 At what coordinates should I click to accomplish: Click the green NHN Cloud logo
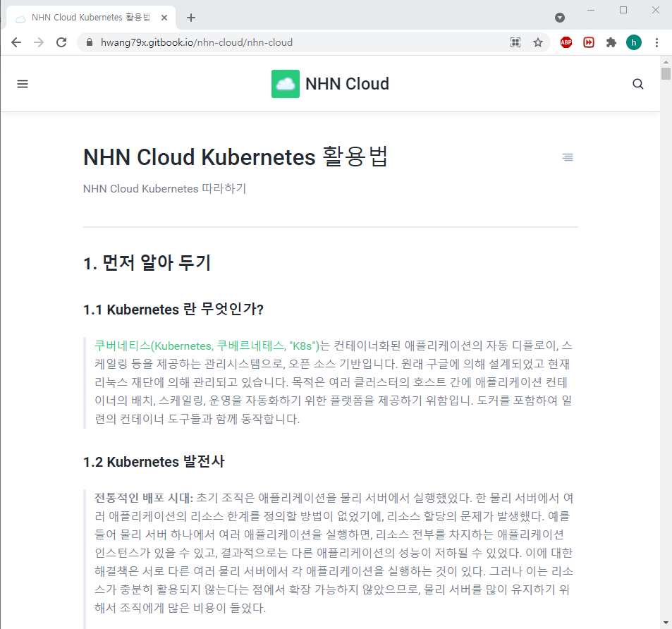(x=286, y=84)
